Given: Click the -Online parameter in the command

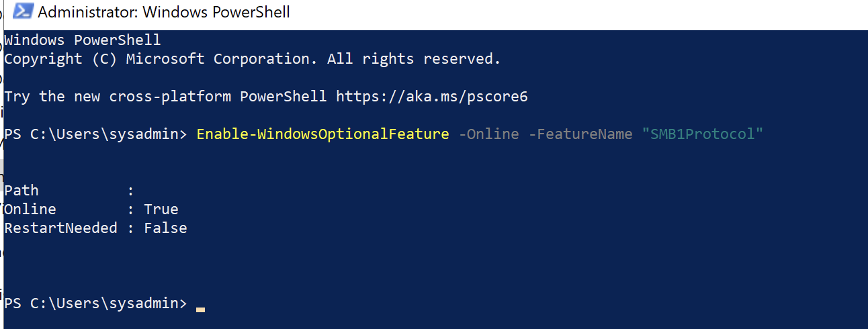Looking at the screenshot, I should (488, 134).
